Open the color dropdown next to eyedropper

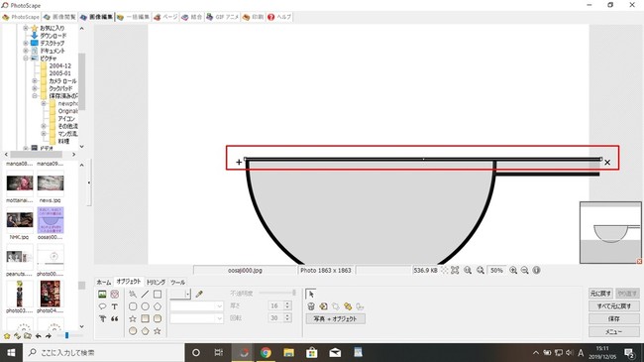(187, 294)
